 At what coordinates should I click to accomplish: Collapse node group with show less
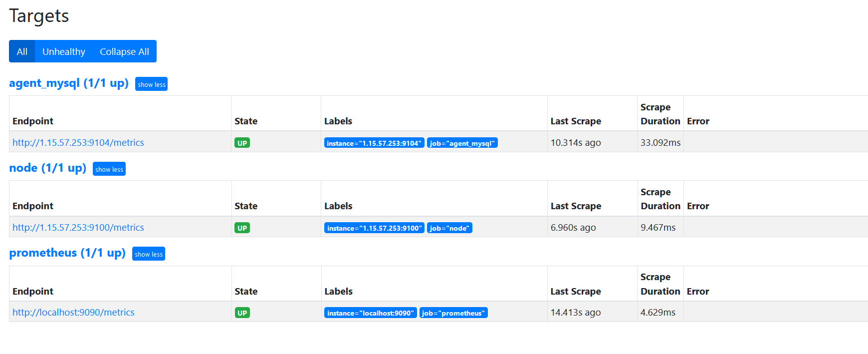click(109, 169)
